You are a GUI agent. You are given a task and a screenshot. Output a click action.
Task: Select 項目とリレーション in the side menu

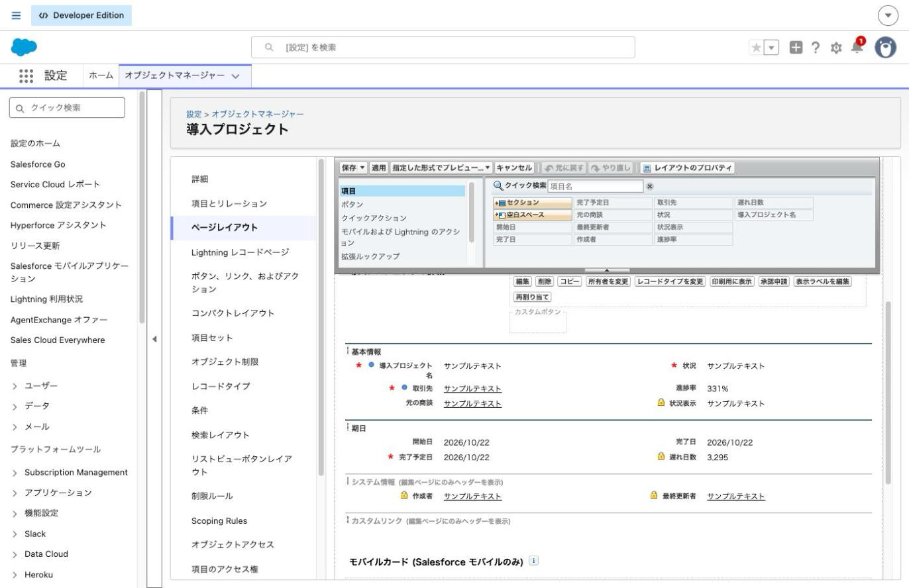coord(229,203)
